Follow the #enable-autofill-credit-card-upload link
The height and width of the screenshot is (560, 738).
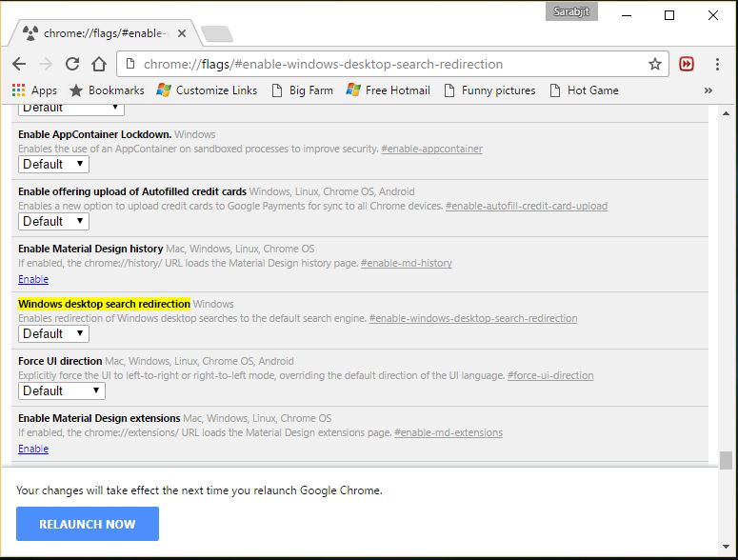pos(527,206)
